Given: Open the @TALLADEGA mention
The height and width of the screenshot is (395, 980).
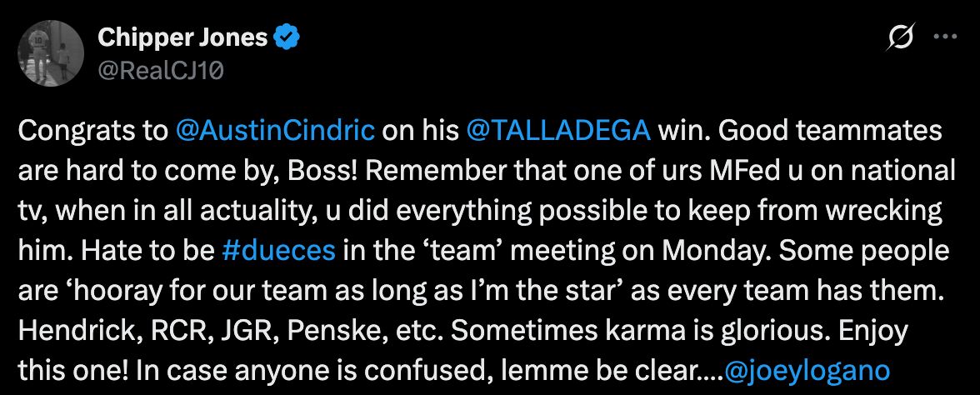Looking at the screenshot, I should pos(558,132).
